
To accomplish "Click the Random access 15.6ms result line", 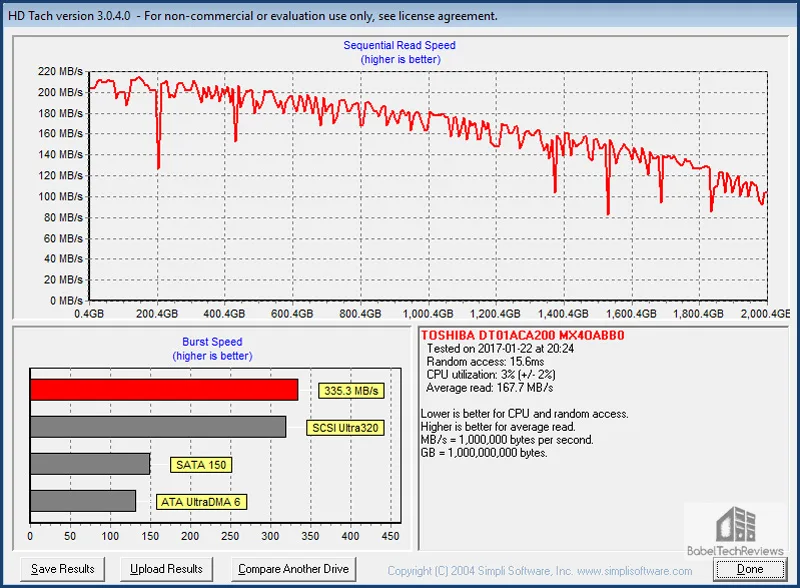I will [x=483, y=361].
